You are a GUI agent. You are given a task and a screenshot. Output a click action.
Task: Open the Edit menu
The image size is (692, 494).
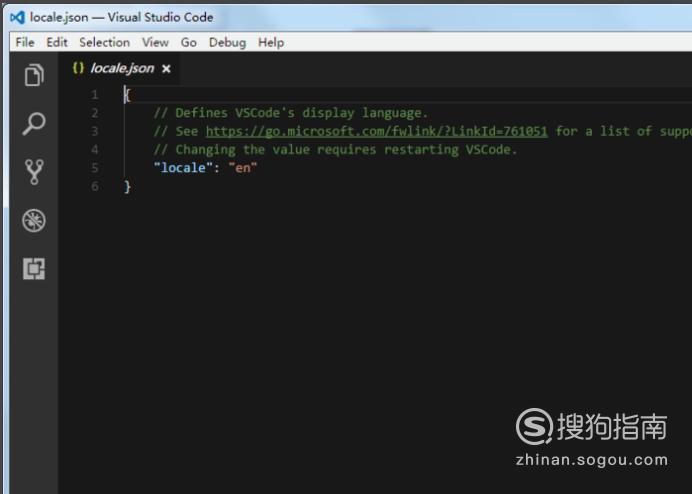[x=57, y=42]
